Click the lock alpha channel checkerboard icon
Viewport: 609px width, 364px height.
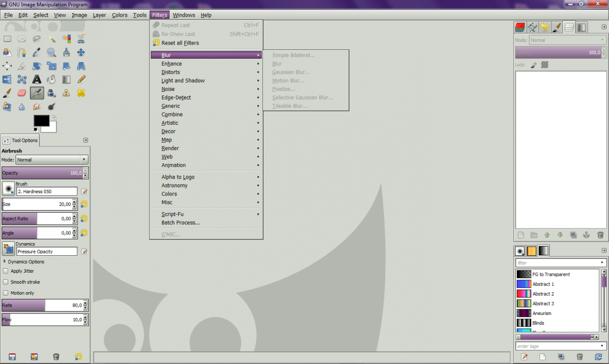pos(544,65)
